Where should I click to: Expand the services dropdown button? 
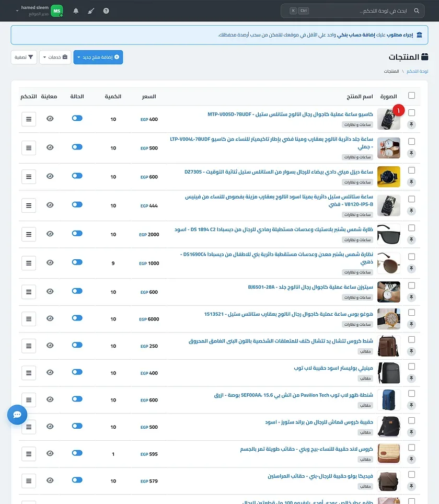pos(55,57)
